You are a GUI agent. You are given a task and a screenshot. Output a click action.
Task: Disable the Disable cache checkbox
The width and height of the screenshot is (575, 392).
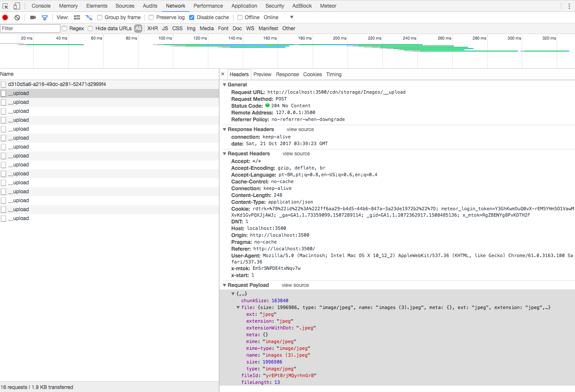(x=192, y=17)
